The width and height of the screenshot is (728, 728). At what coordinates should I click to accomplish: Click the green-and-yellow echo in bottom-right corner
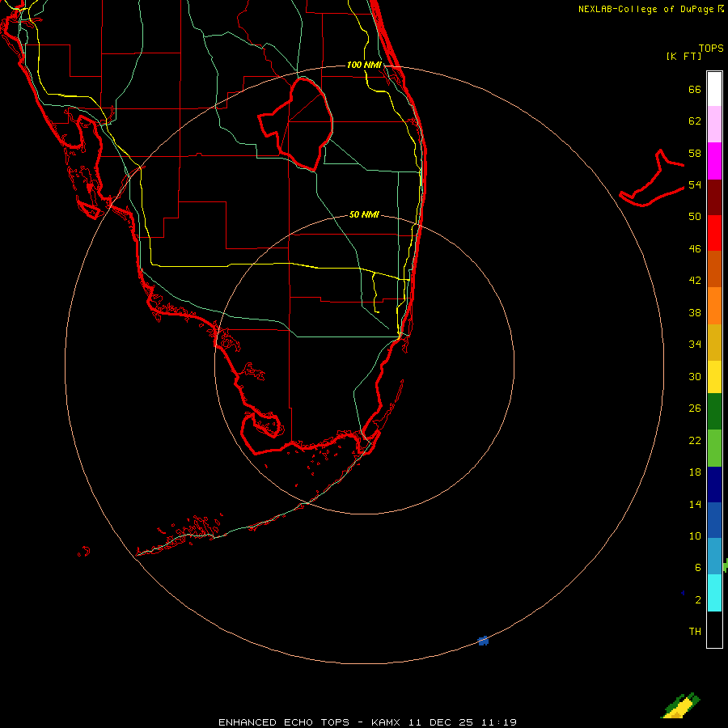point(680,705)
